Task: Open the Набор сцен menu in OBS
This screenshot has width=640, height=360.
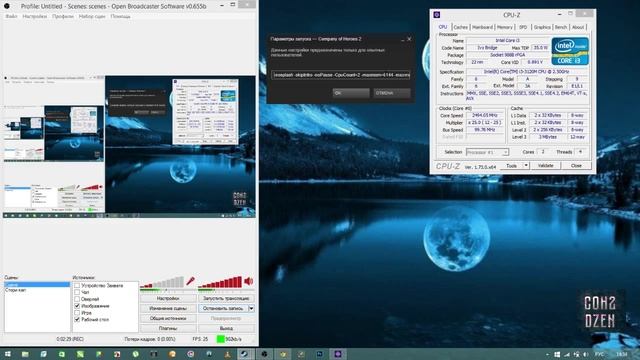Action: click(92, 17)
